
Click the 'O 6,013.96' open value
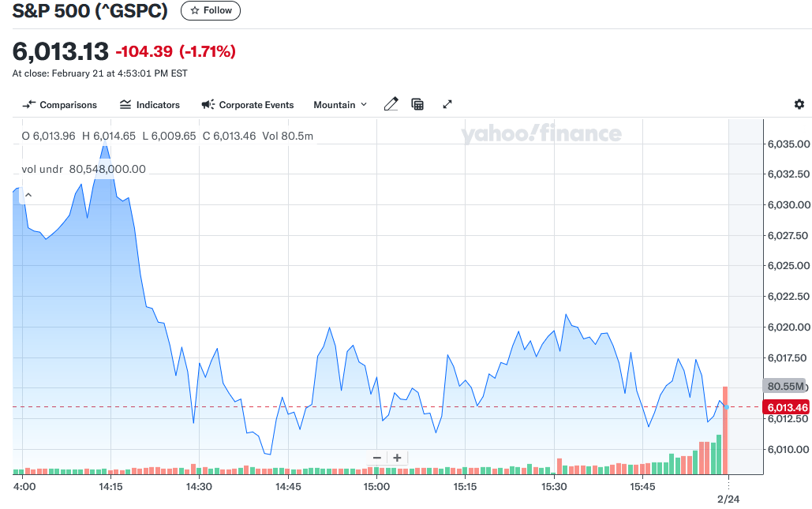coord(48,137)
